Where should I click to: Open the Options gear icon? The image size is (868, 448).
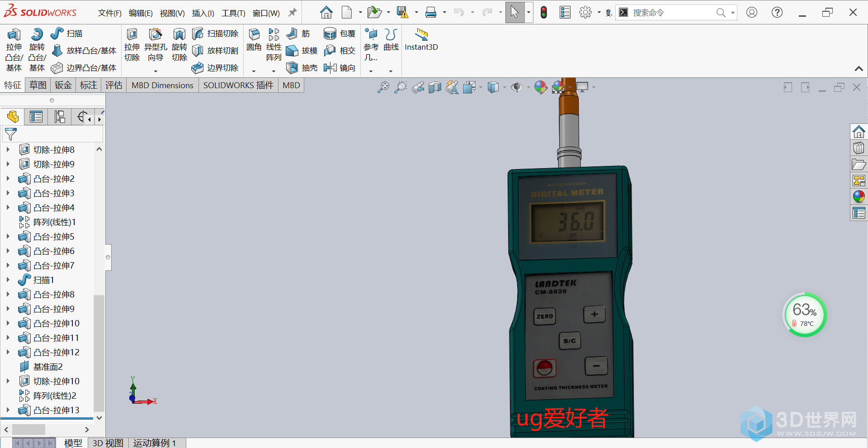pos(585,13)
